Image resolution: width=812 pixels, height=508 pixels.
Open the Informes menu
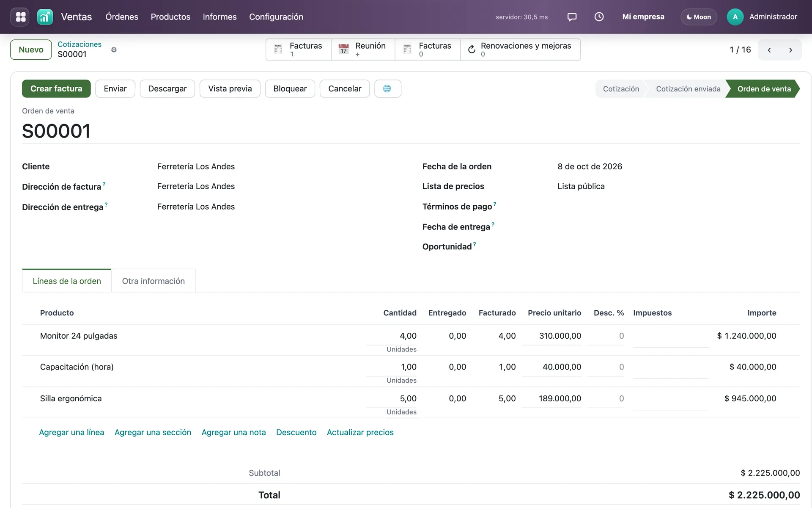[x=219, y=17]
